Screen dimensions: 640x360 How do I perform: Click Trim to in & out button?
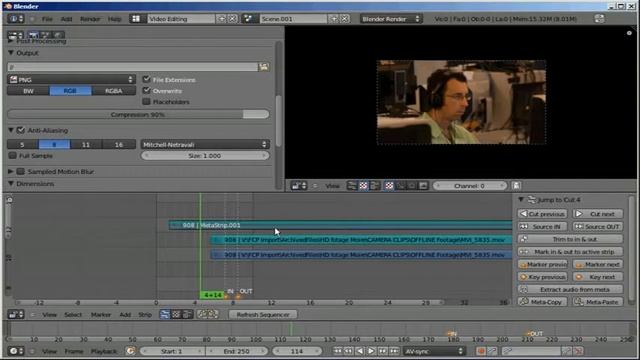(x=570, y=239)
